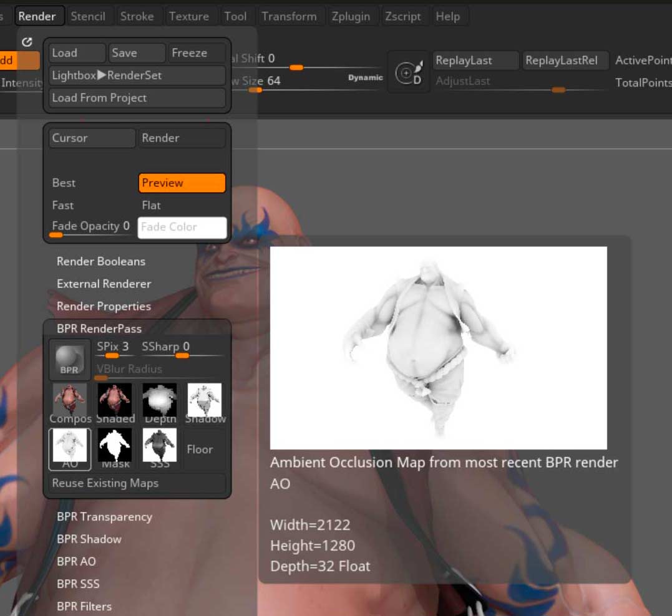Select the Composite render pass thumbnail

coord(70,403)
